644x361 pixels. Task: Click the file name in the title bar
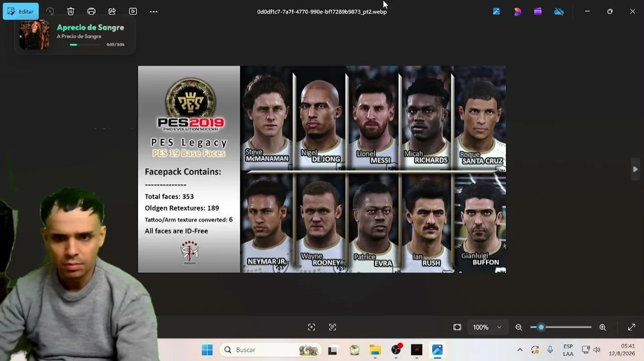pos(322,12)
